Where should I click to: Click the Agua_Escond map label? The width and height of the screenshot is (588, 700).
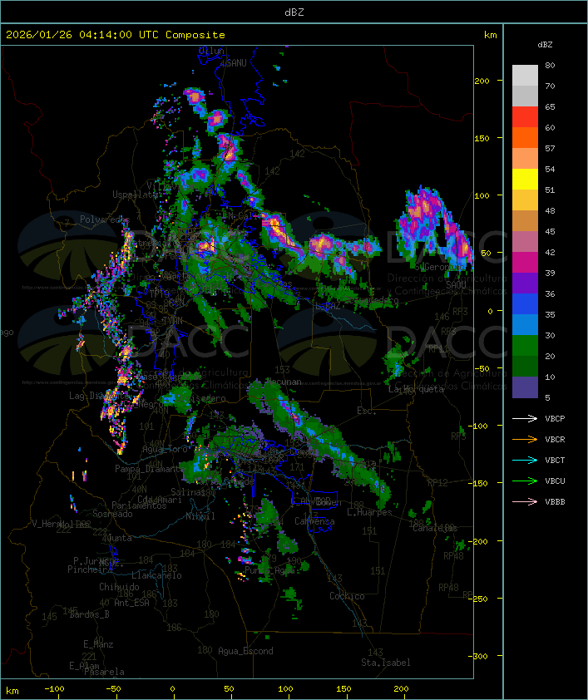(245, 651)
